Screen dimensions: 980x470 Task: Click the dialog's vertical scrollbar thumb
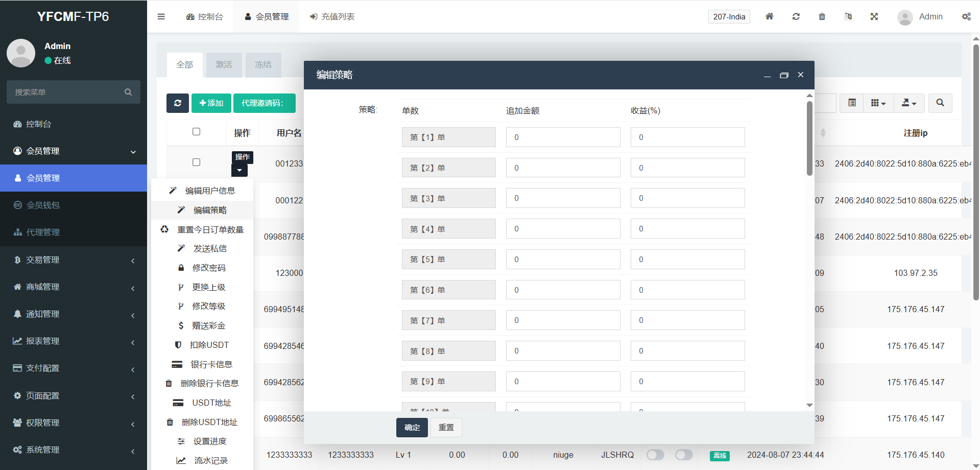tap(809, 138)
